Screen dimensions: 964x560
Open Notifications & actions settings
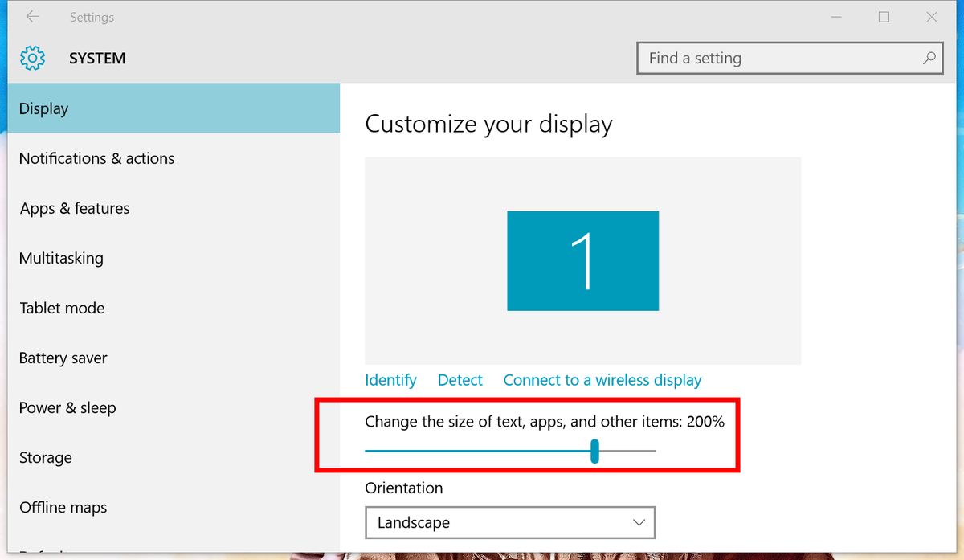96,158
